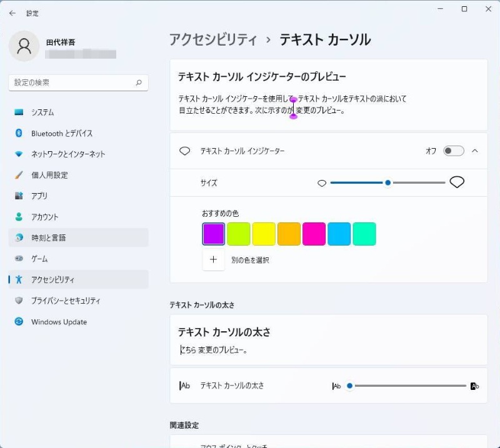Open ゲーム settings from the sidebar
The width and height of the screenshot is (500, 448).
tap(20, 258)
